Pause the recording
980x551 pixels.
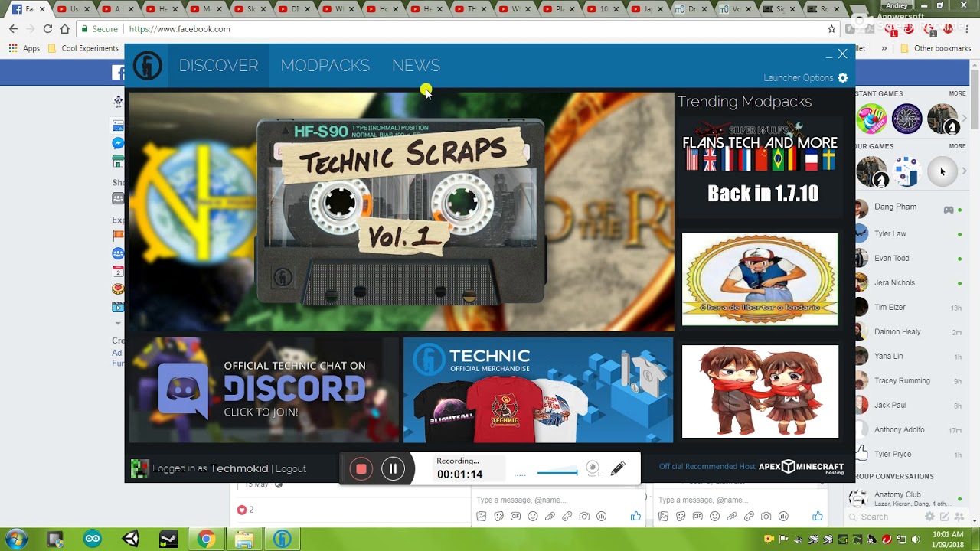(393, 468)
